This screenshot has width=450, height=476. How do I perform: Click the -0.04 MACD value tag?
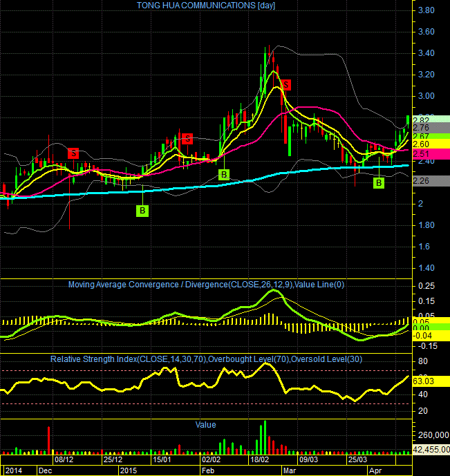pos(431,336)
